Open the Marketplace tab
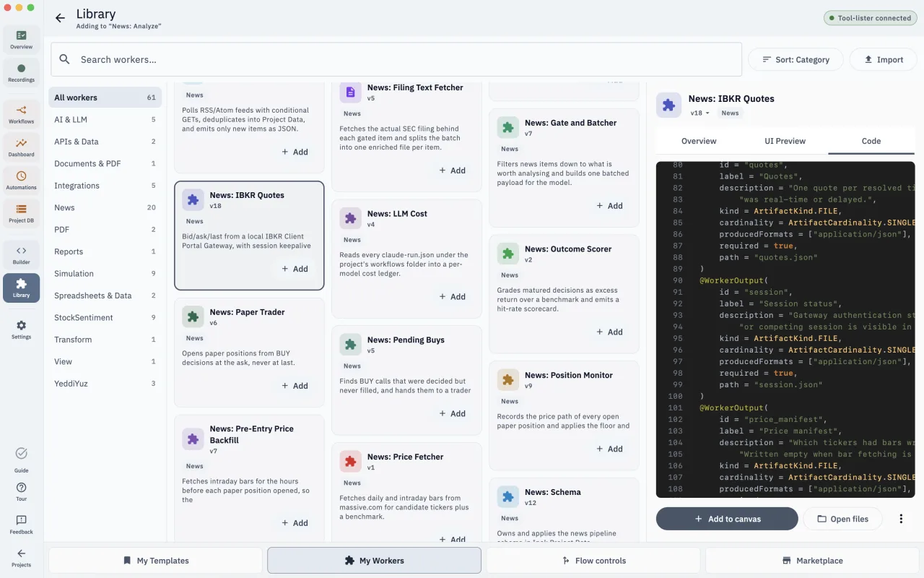The width and height of the screenshot is (924, 578). tap(812, 561)
